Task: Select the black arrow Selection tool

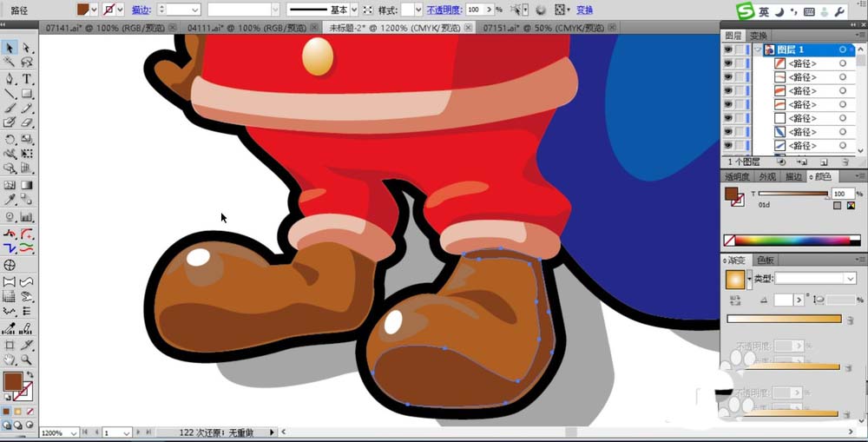Action: (x=10, y=48)
